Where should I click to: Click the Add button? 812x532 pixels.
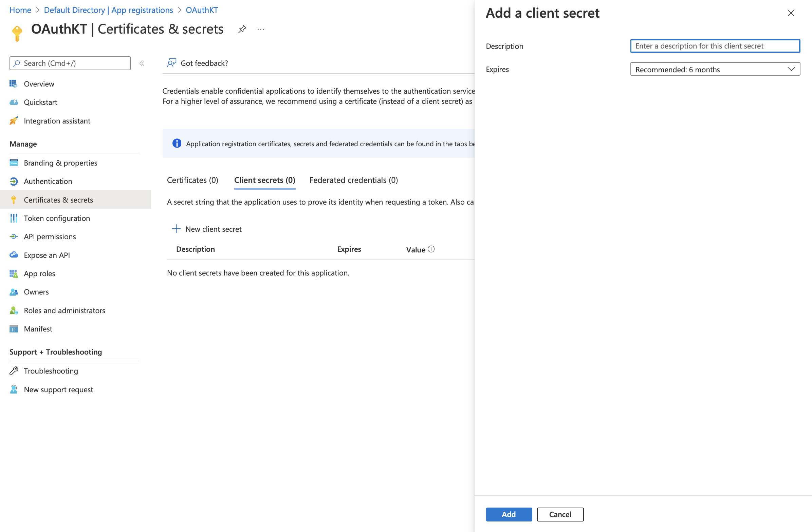[509, 514]
